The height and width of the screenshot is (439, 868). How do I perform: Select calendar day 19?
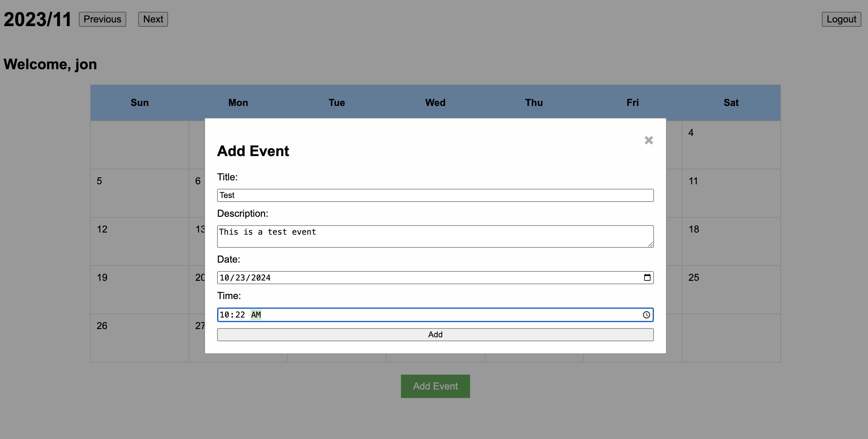(x=140, y=290)
